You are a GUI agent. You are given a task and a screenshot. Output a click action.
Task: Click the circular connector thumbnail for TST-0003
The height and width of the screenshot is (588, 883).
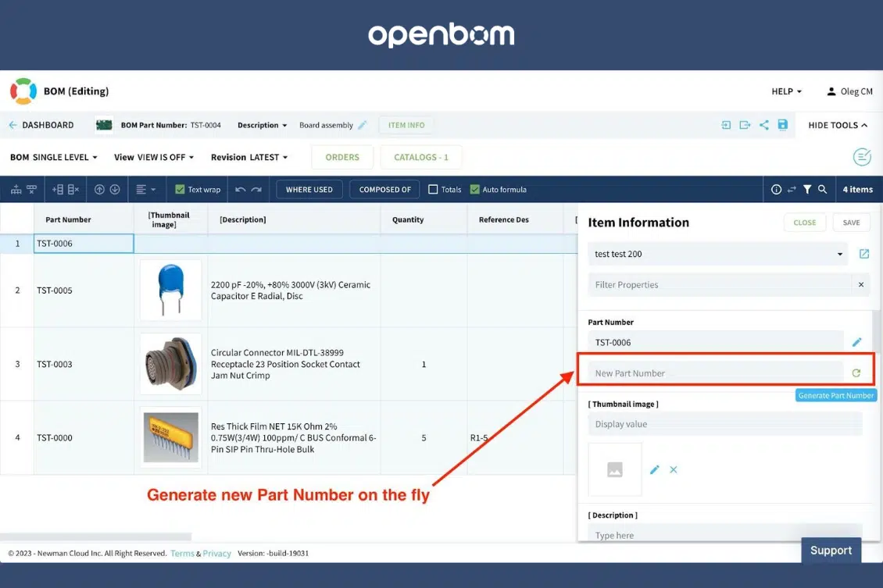point(170,363)
